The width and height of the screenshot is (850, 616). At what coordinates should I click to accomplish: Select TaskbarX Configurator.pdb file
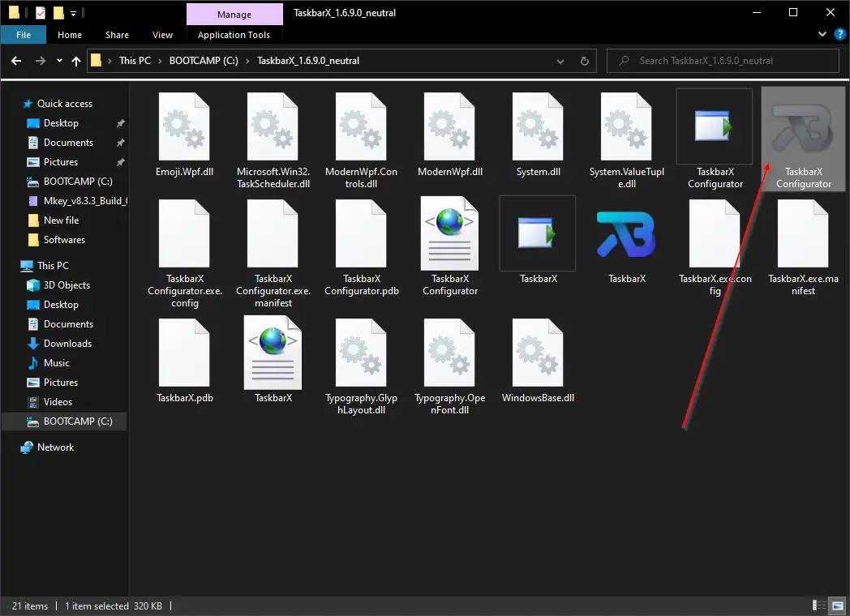coord(361,247)
